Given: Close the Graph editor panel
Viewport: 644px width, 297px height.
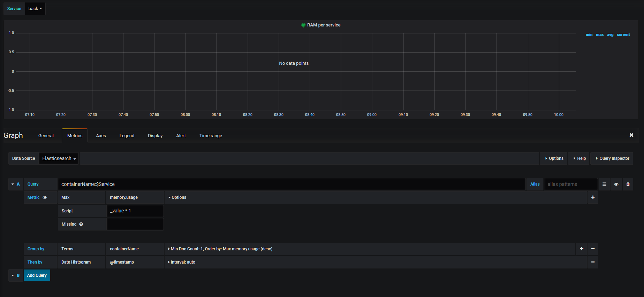Looking at the screenshot, I should click(631, 135).
